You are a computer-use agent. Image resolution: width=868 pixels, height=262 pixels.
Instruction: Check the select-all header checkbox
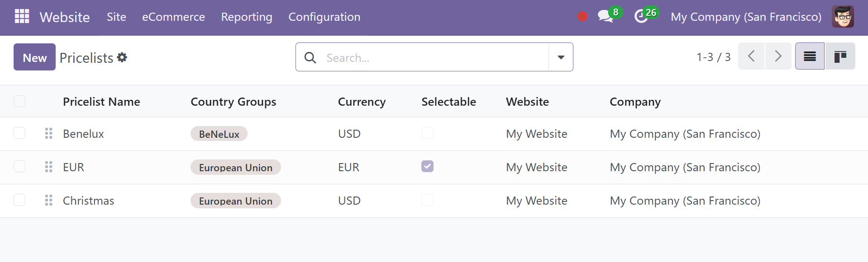coord(19,101)
